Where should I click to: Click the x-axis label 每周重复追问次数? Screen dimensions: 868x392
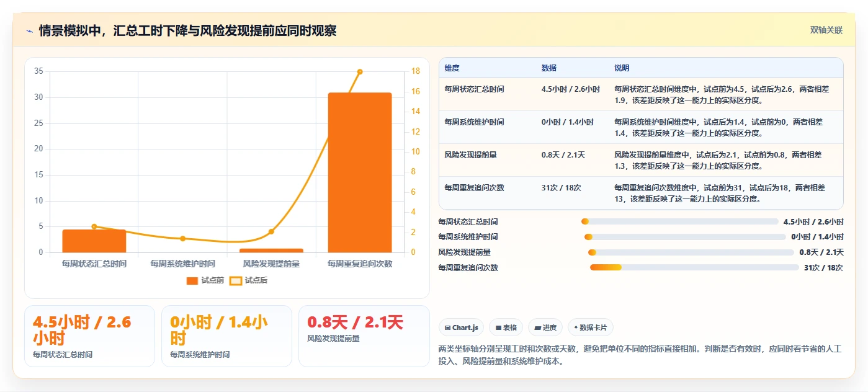(x=360, y=264)
